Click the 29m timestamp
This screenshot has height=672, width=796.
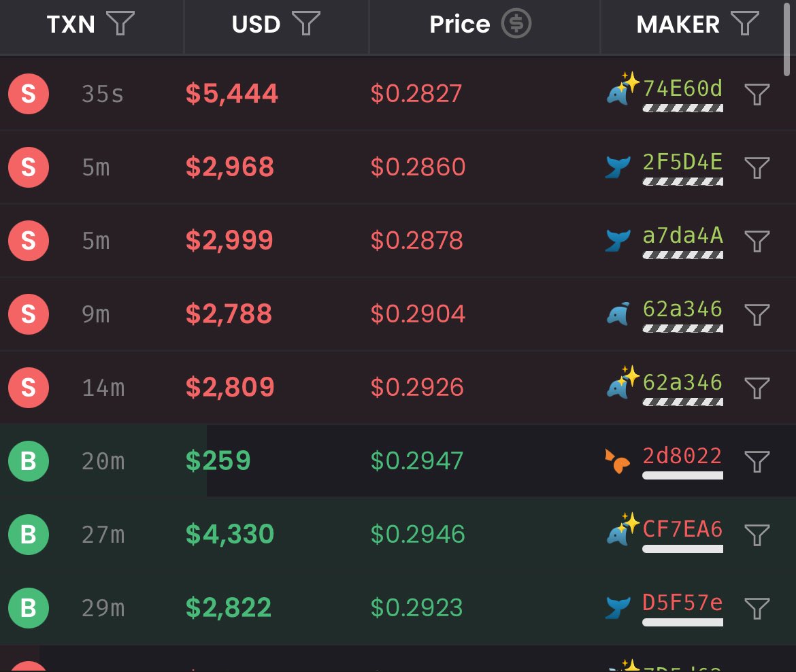click(103, 609)
